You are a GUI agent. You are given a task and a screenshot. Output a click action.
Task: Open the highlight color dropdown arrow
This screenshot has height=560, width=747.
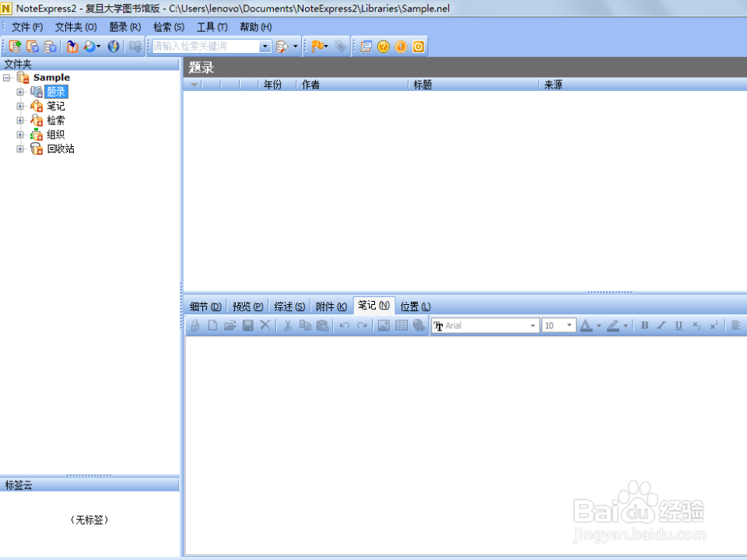click(626, 326)
